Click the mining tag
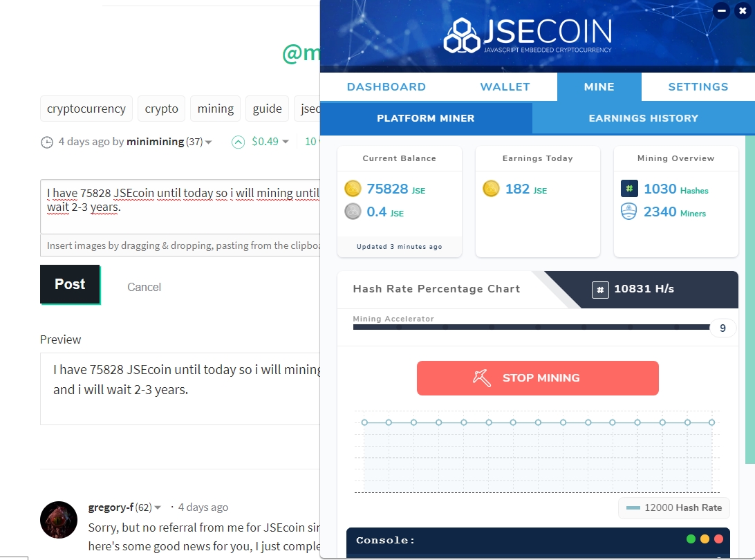The height and width of the screenshot is (560, 755). pos(215,109)
